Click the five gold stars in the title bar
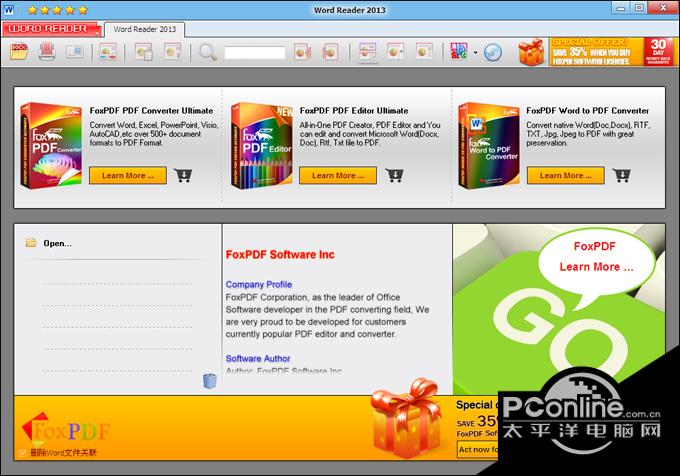Screen dimensions: 680x476 tap(57, 10)
